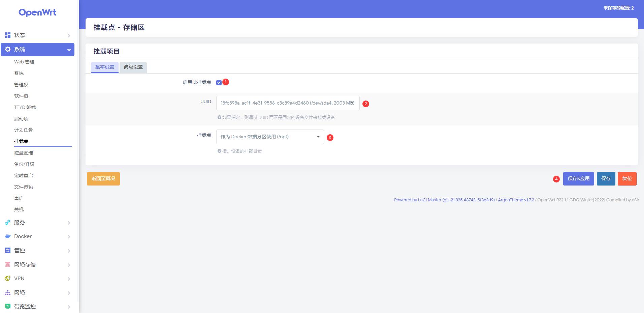Click the 管控 sliders icon
The width and height of the screenshot is (644, 313).
click(8, 250)
